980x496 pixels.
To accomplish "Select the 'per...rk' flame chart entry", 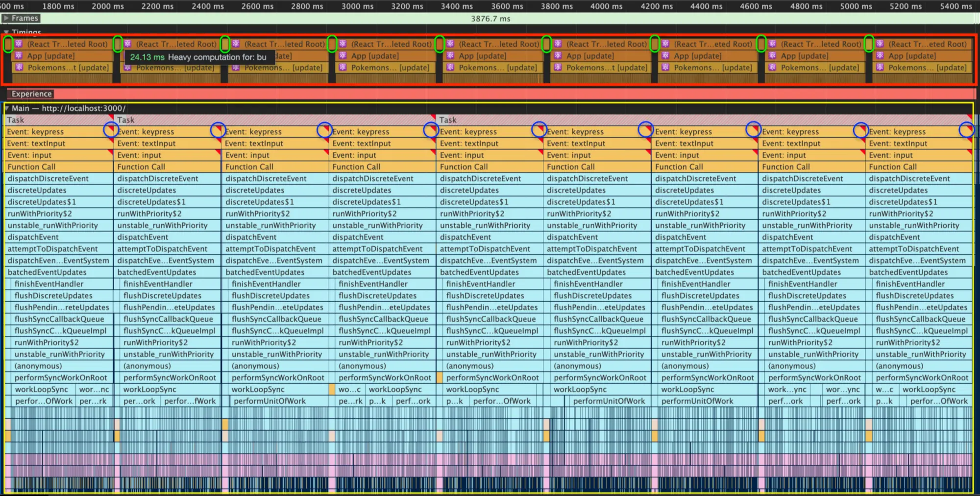I will [93, 401].
